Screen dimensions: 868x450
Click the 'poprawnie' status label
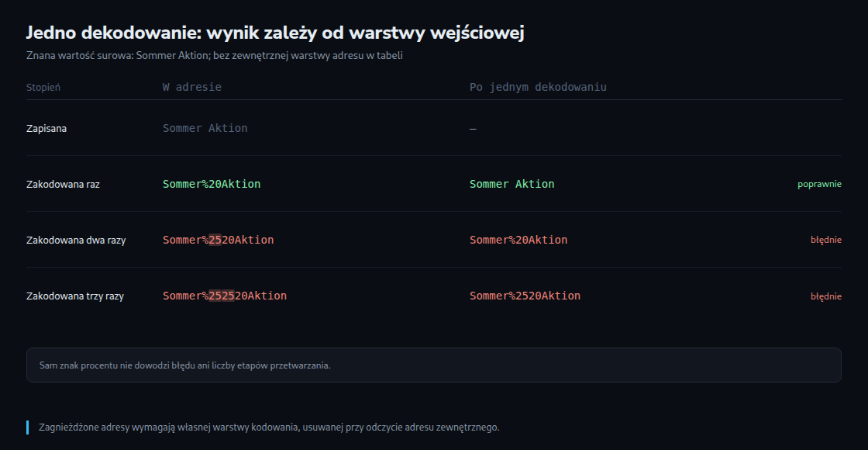click(x=819, y=184)
